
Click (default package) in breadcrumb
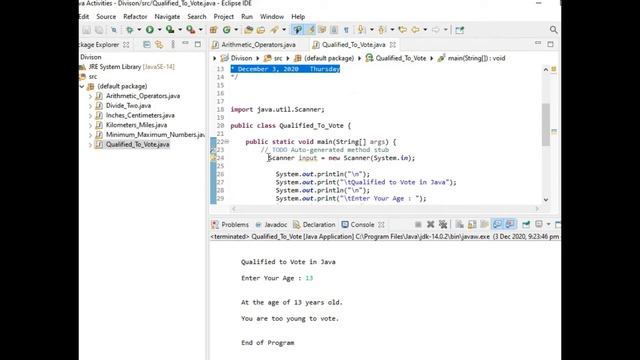click(329, 58)
